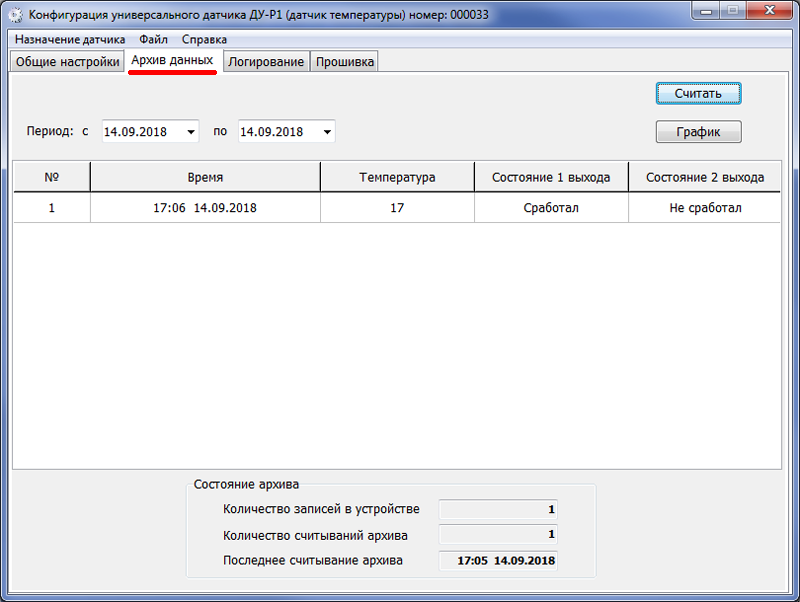Open the 'Справка' menu
The image size is (800, 602).
pos(204,39)
